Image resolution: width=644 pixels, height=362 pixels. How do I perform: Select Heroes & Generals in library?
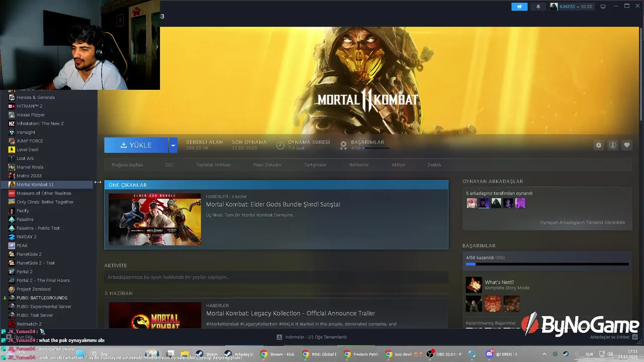point(36,98)
